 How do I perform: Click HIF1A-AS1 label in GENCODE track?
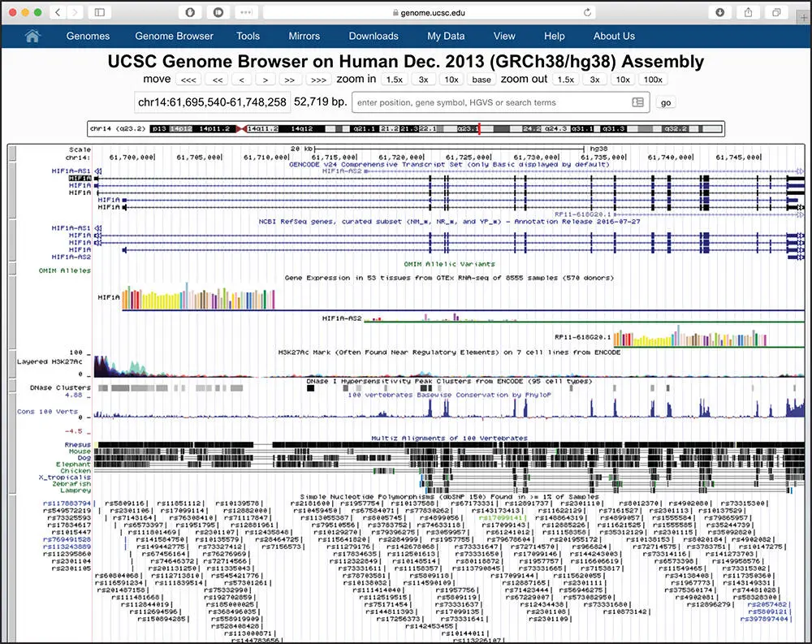[x=71, y=171]
